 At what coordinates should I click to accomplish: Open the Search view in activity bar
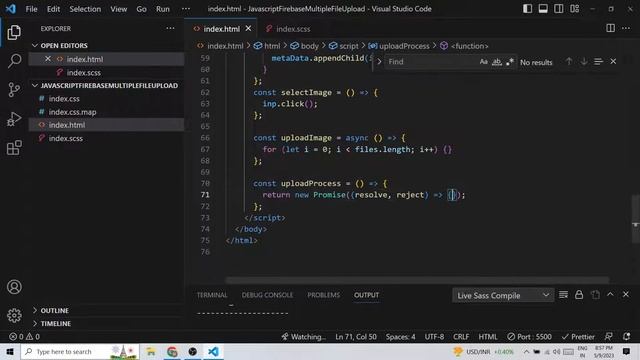click(x=14, y=61)
